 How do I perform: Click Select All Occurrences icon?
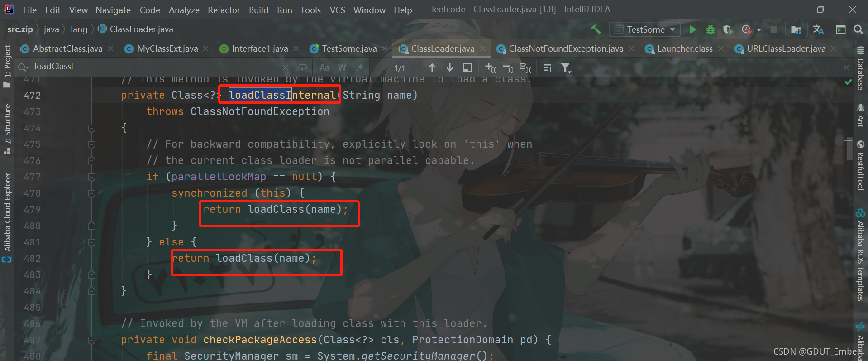pos(525,67)
